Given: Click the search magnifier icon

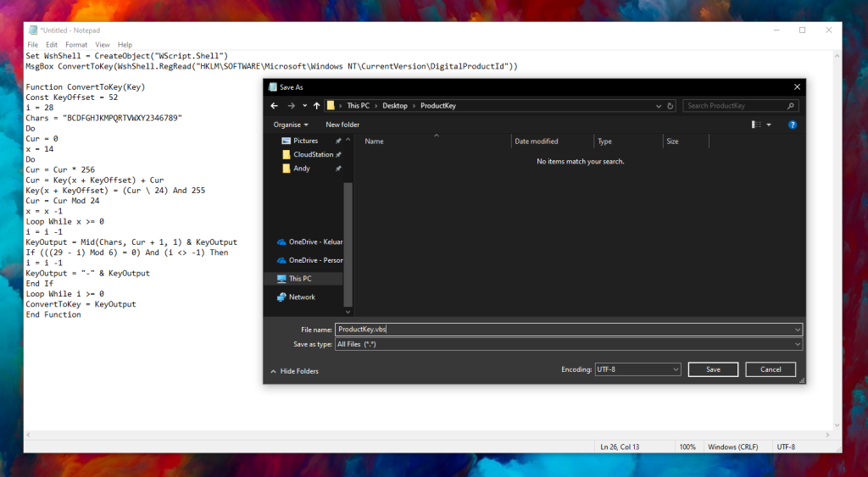Looking at the screenshot, I should [791, 106].
